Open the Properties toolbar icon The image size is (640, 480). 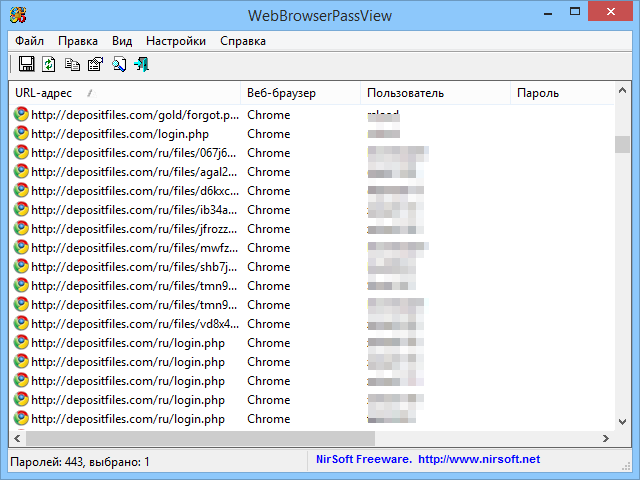(96, 64)
